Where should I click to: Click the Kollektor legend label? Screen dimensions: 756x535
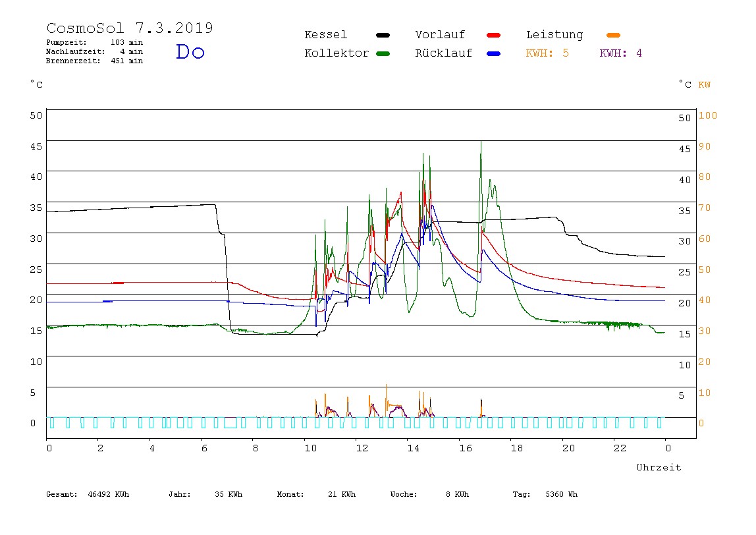337,53
